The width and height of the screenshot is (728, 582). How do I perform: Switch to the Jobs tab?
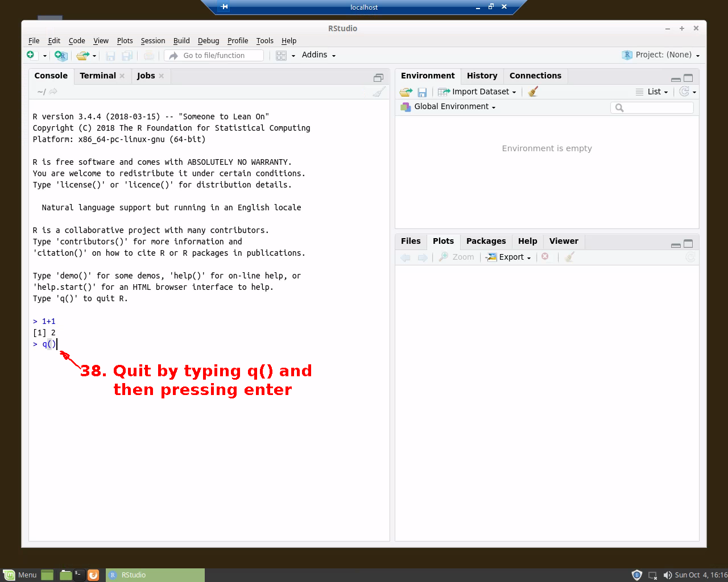coord(146,76)
